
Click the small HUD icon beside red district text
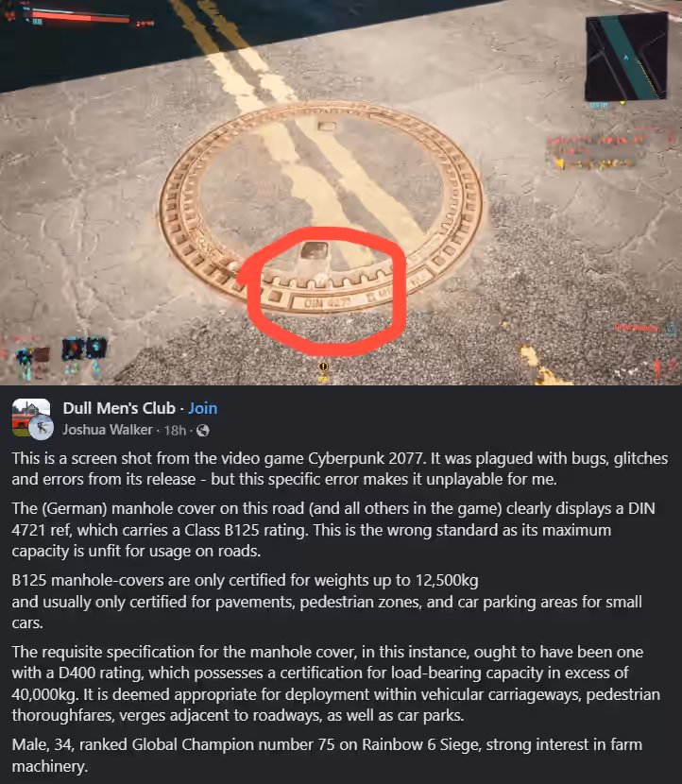point(672,329)
